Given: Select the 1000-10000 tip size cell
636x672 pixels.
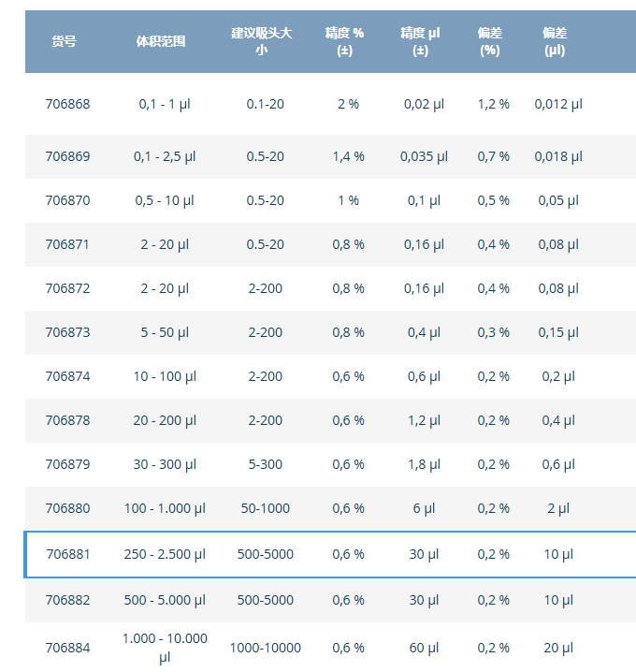Looking at the screenshot, I should 266,648.
